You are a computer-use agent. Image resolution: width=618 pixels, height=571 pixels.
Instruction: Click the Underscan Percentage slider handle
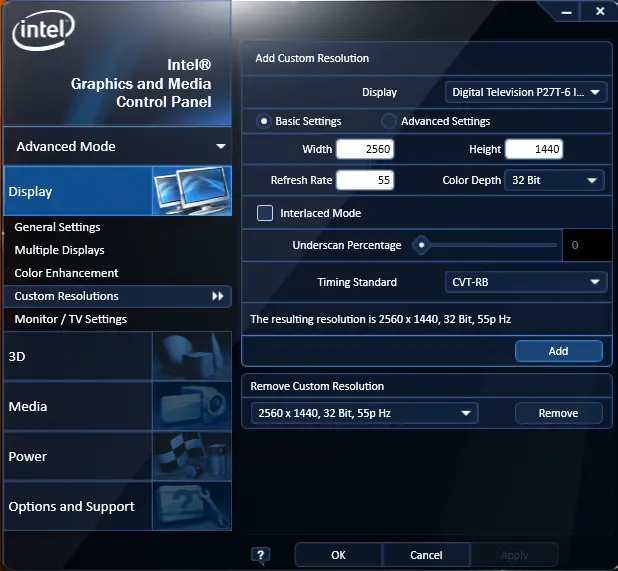tap(421, 245)
